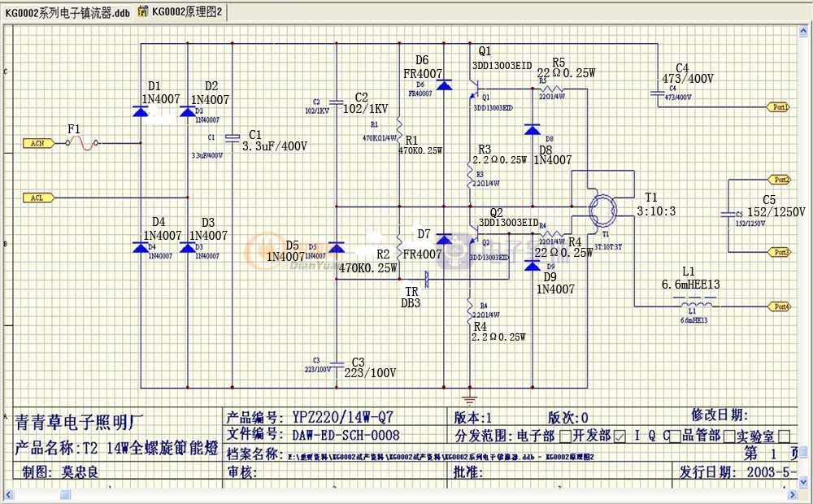The image size is (813, 504).
Task: Select the Port2 output port
Action: point(780,180)
